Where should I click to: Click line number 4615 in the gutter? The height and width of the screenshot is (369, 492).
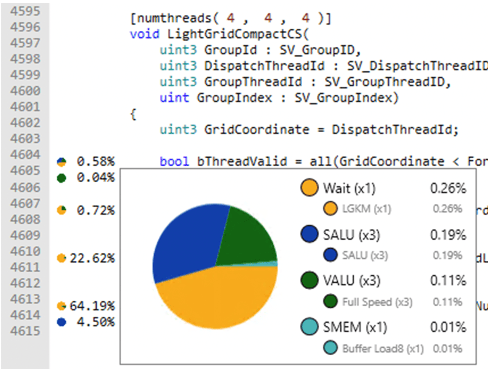pos(25,331)
